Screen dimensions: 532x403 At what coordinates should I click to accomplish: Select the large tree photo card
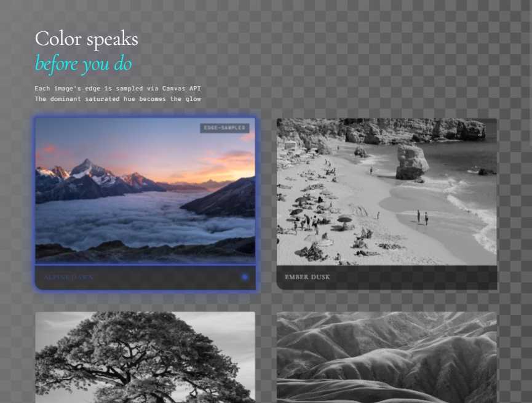click(145, 357)
